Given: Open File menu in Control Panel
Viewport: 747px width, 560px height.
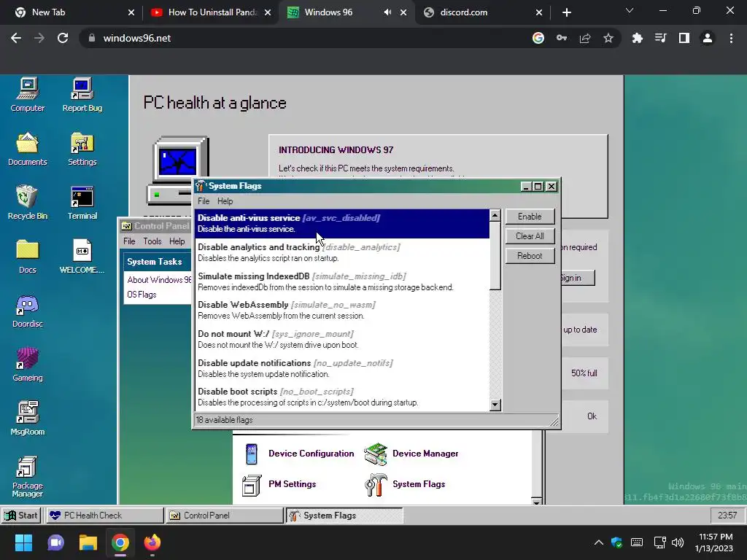Looking at the screenshot, I should point(129,241).
